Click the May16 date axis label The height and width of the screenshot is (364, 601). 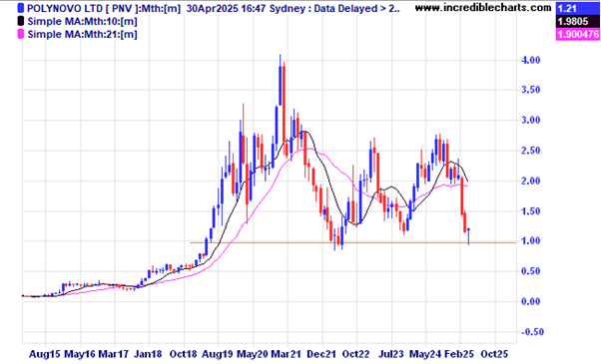point(80,354)
